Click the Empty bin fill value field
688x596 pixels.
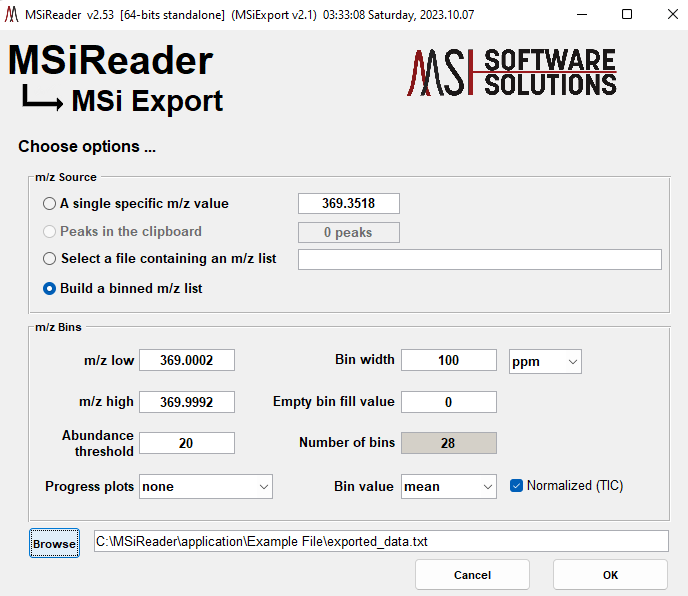449,402
